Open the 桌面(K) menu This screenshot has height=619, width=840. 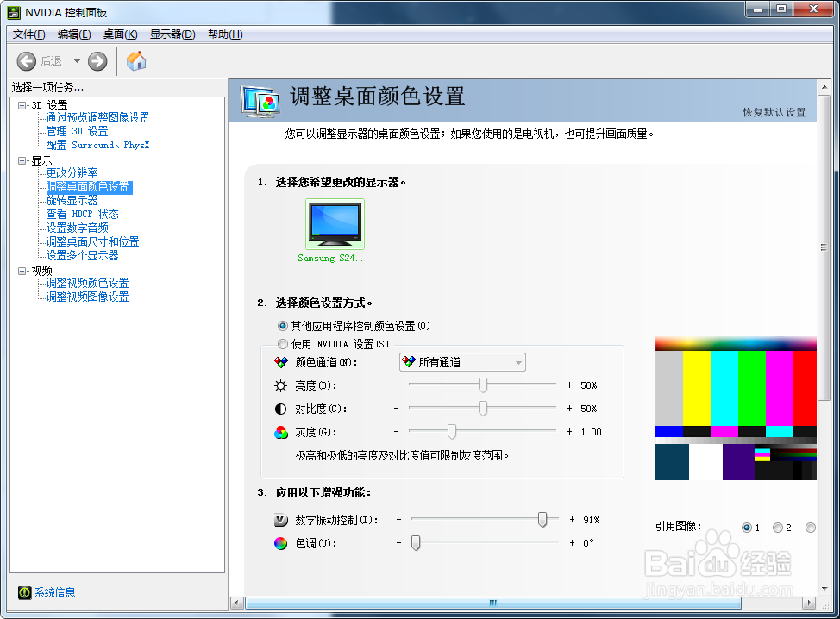point(121,34)
